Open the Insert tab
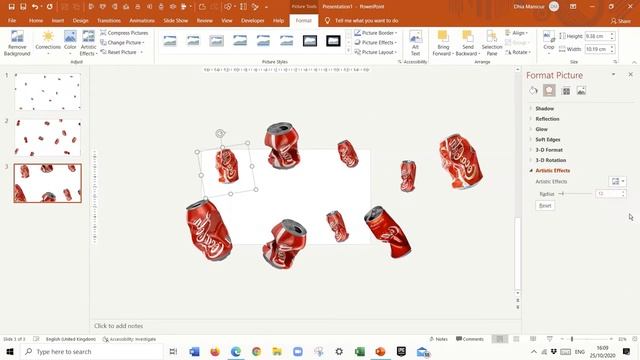 pyautogui.click(x=58, y=20)
